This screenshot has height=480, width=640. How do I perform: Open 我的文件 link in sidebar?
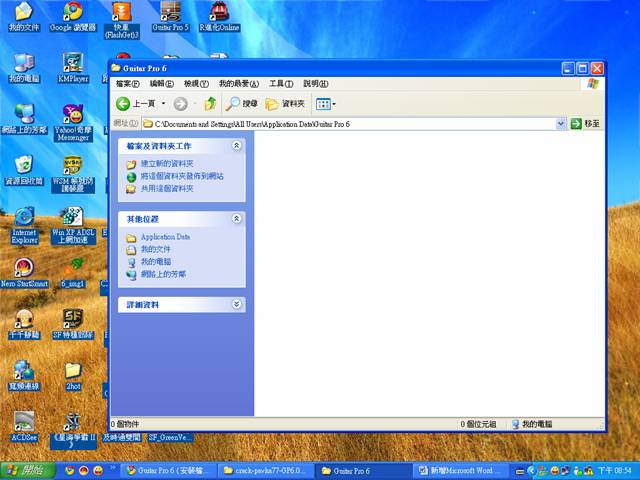tap(156, 249)
